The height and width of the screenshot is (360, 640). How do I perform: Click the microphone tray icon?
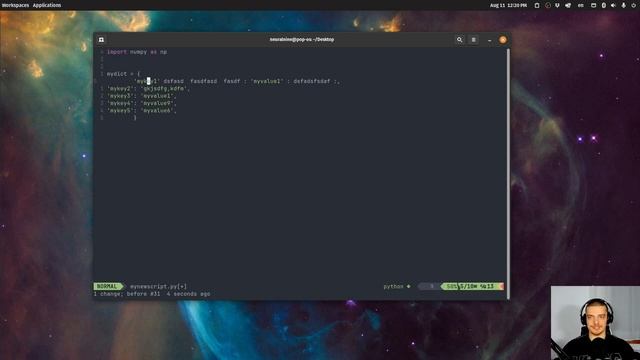pos(623,5)
